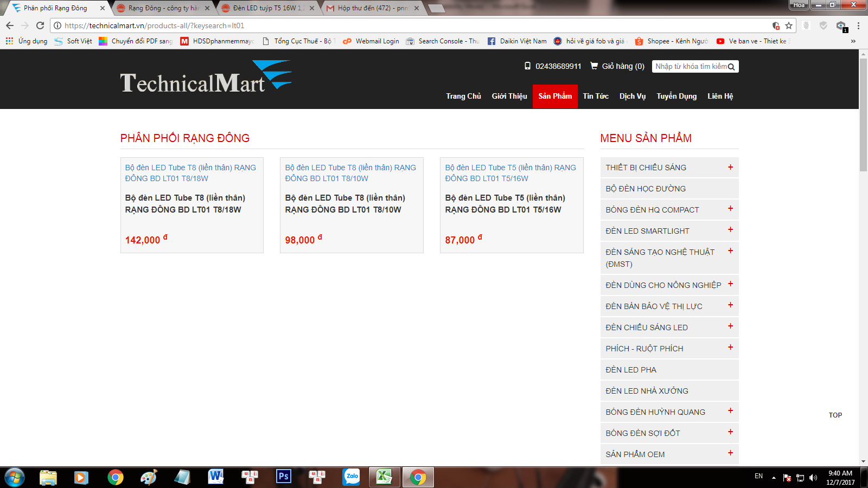
Task: Open the Dịch Vụ menu item
Action: coord(633,96)
